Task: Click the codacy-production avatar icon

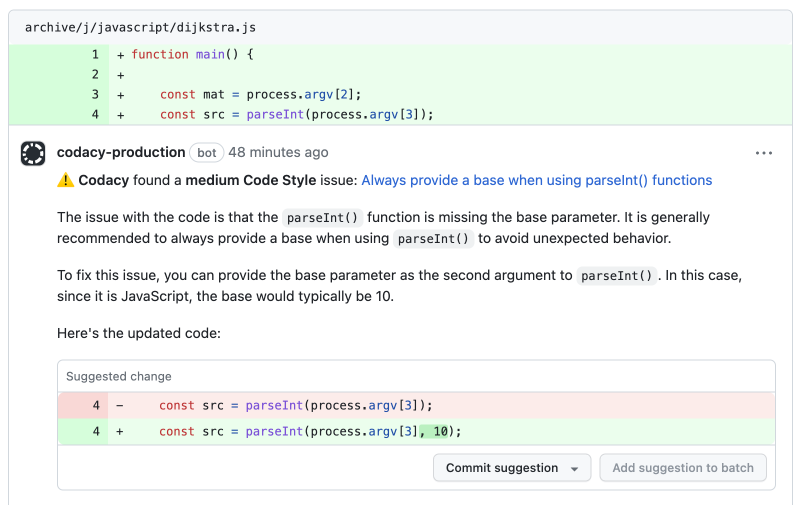Action: pyautogui.click(x=33, y=153)
